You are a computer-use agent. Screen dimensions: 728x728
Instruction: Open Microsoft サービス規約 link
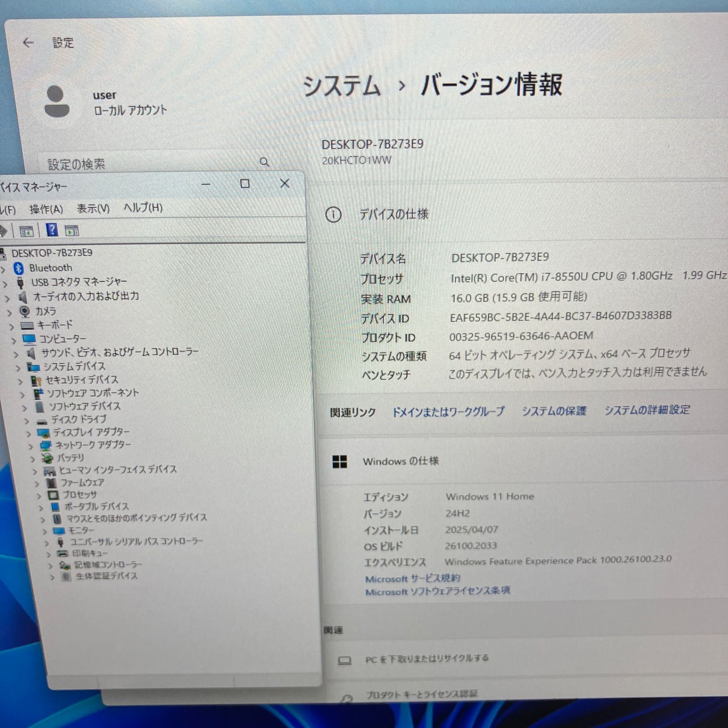pyautogui.click(x=413, y=578)
